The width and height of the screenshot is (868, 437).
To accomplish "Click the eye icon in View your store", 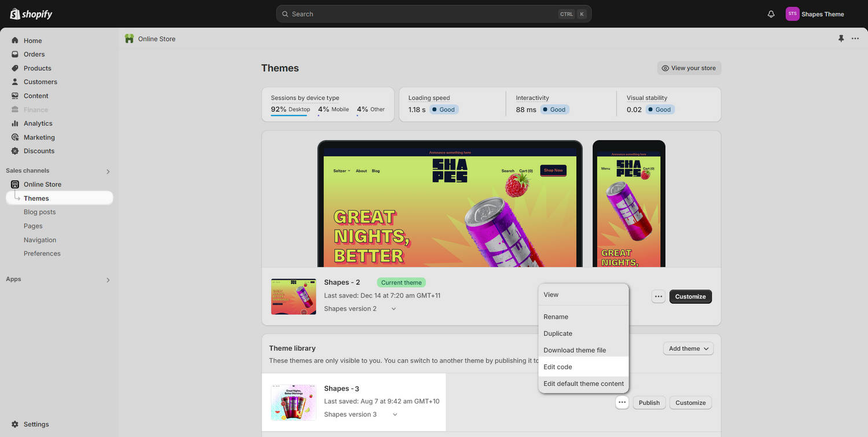I will [x=665, y=68].
